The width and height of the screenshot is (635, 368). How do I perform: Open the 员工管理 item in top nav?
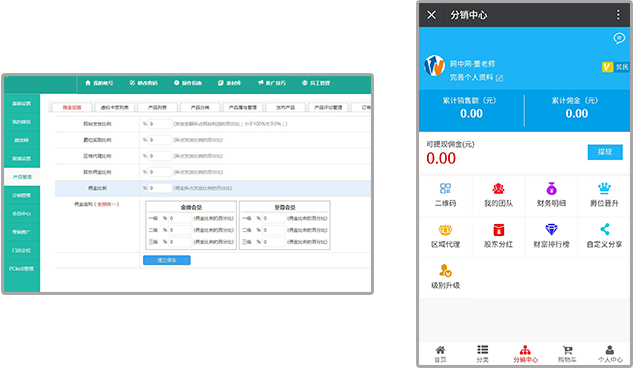(316, 83)
